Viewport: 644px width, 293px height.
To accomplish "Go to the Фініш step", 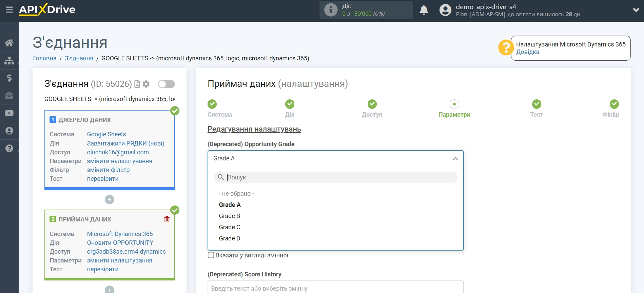I will pos(611,109).
